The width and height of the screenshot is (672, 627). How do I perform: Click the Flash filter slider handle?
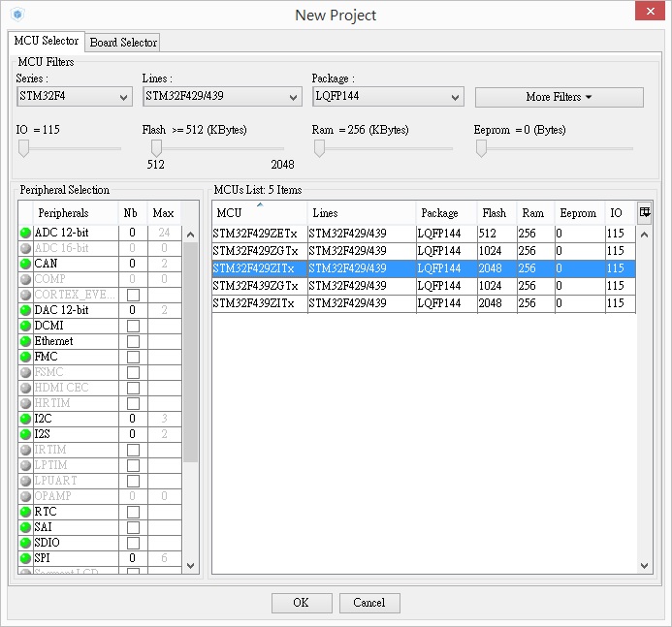(156, 148)
